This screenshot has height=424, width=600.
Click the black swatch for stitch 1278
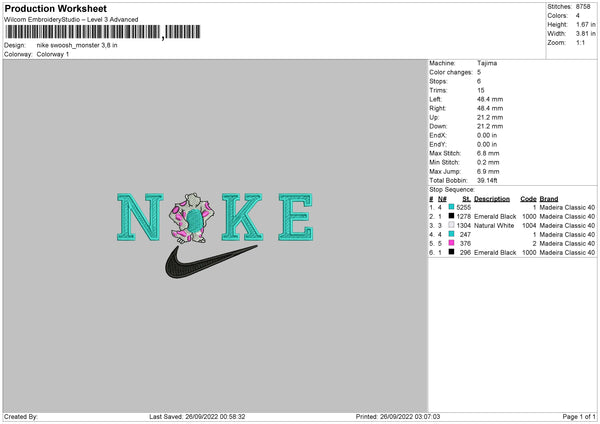tap(452, 216)
